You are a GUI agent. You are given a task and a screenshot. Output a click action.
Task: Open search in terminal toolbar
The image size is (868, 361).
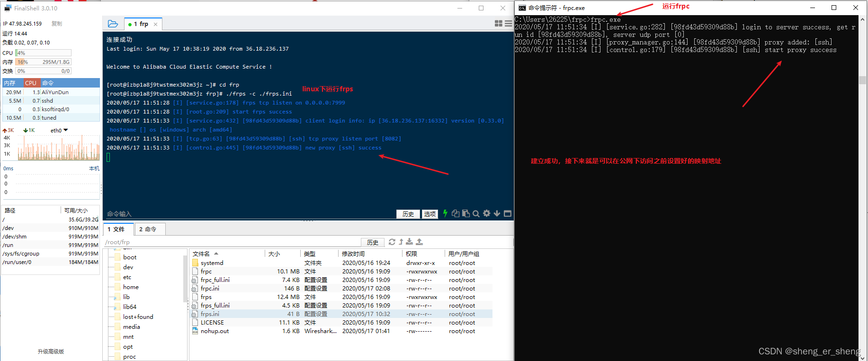click(x=476, y=213)
